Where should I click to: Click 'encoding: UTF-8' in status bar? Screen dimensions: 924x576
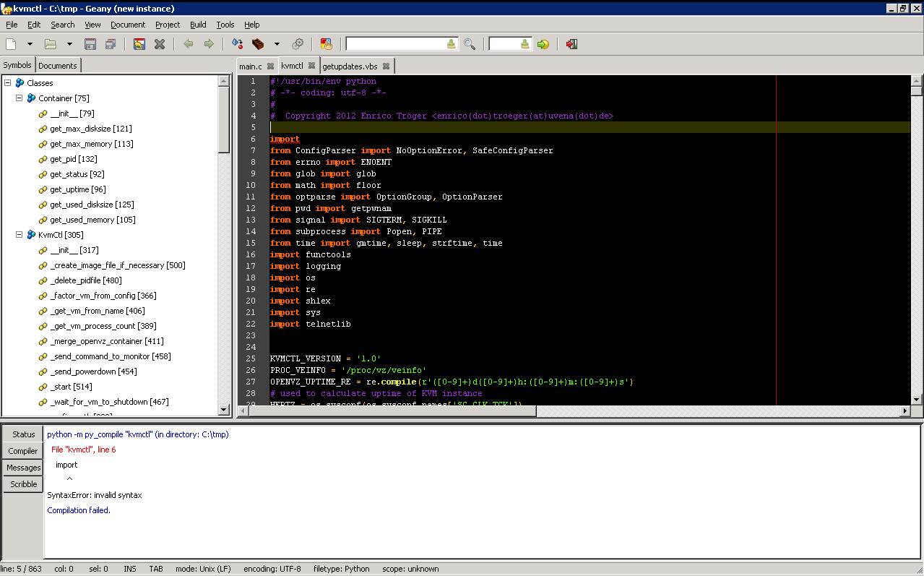coord(272,569)
